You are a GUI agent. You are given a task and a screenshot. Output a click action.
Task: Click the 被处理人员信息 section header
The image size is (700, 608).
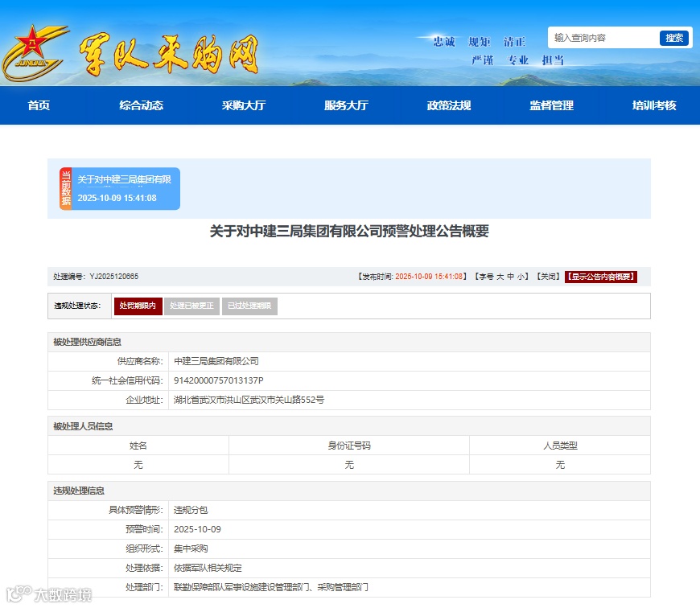coord(349,426)
